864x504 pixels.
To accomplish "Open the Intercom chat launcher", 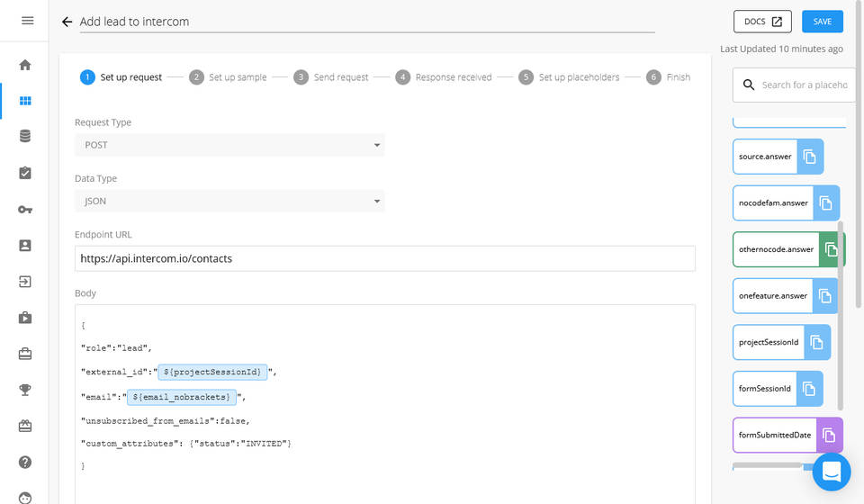I will coord(831,472).
